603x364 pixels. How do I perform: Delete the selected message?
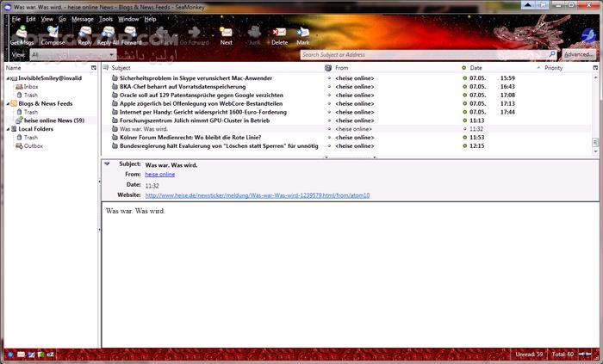point(279,34)
